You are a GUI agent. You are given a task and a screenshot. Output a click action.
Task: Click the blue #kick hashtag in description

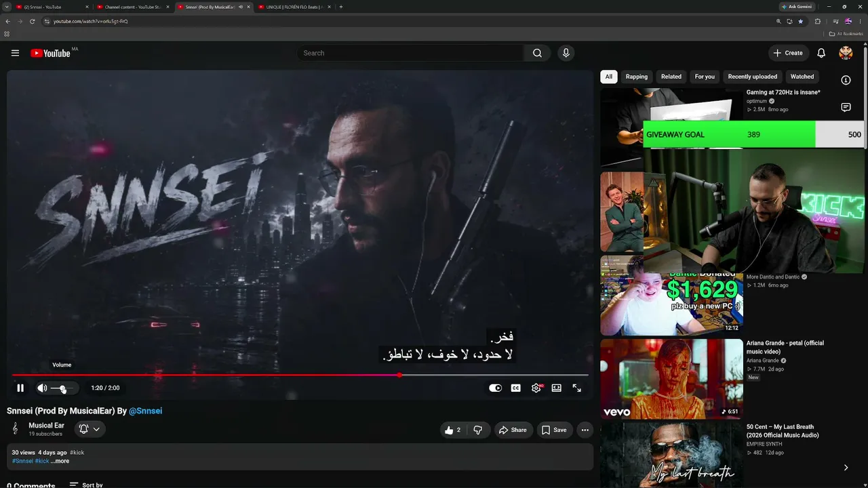pos(42,461)
